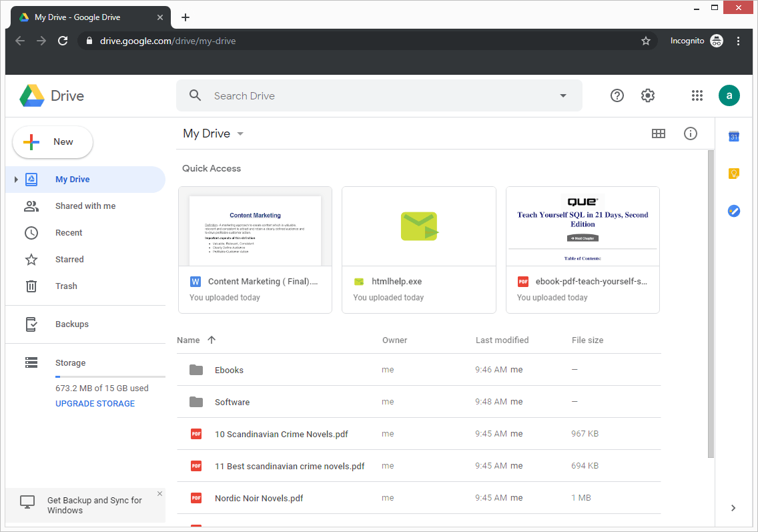Click the Storage label in the sidebar
This screenshot has width=758, height=532.
coord(71,362)
